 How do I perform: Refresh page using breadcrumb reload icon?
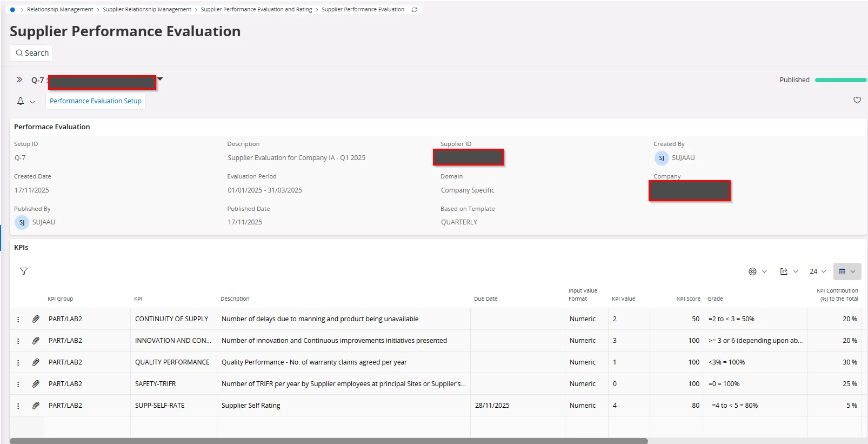[x=414, y=10]
